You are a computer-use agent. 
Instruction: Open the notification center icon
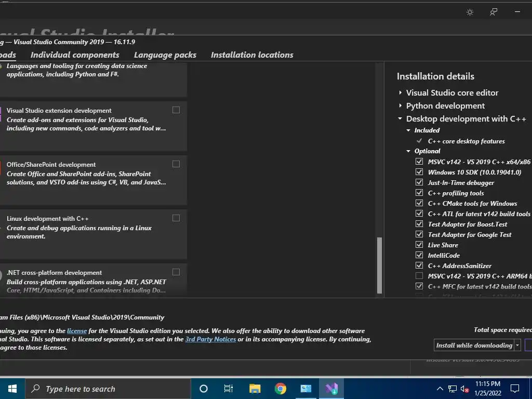pyautogui.click(x=515, y=389)
